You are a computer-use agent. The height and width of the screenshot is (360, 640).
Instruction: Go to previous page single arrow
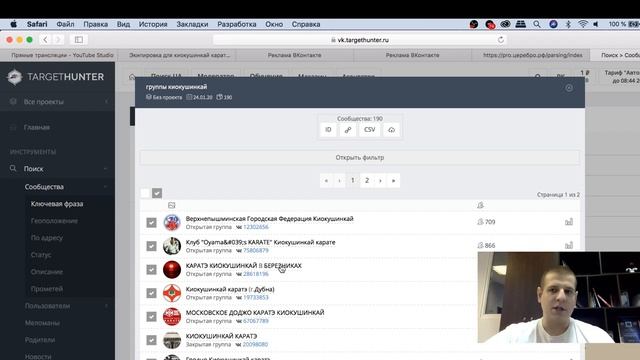[340, 180]
